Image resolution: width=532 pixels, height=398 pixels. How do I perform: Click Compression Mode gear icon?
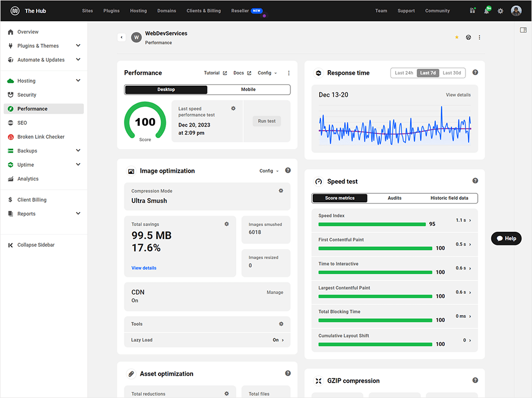[x=281, y=191]
